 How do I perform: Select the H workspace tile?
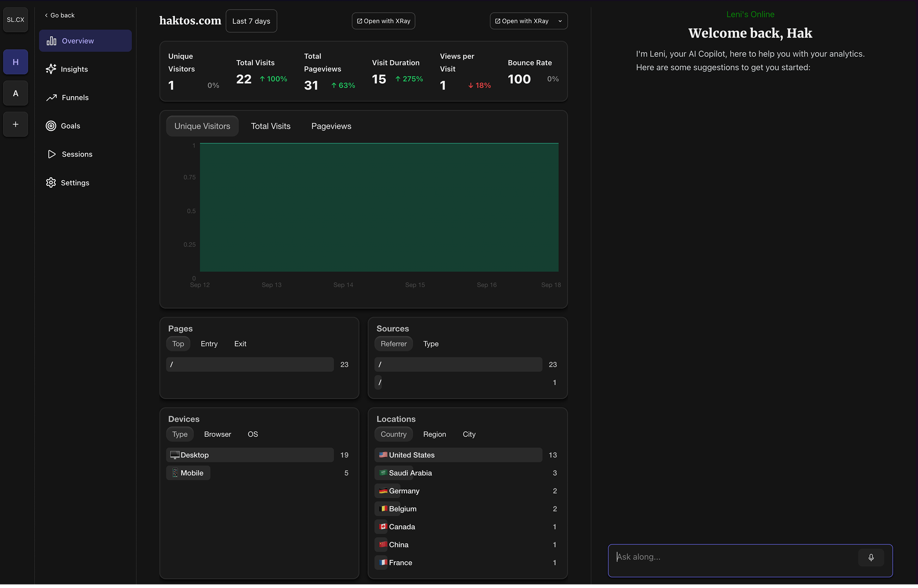[x=16, y=62]
